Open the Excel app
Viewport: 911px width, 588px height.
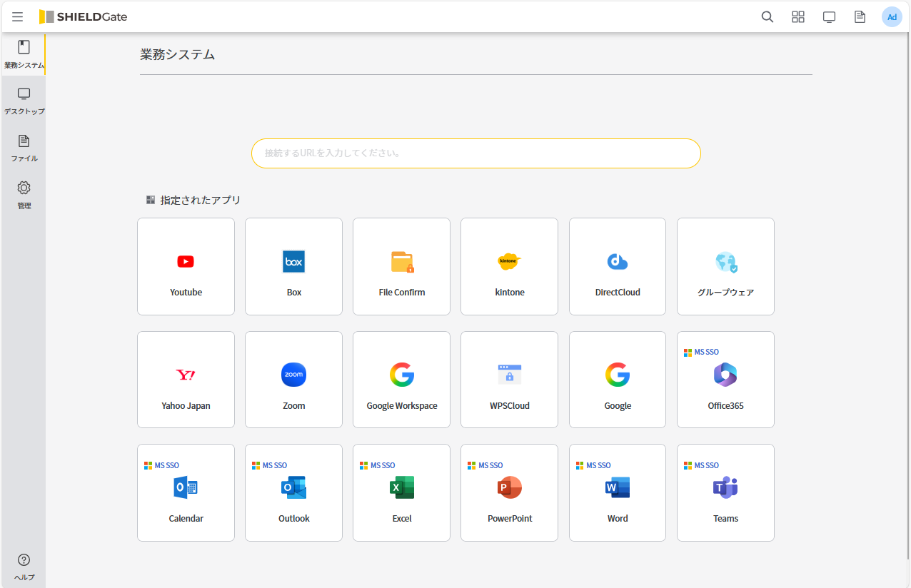coord(401,492)
